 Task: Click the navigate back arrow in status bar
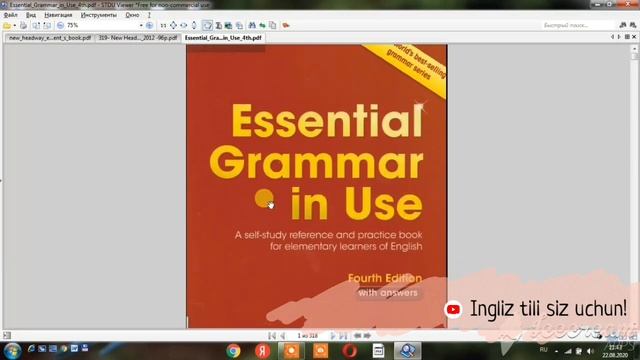point(358,336)
